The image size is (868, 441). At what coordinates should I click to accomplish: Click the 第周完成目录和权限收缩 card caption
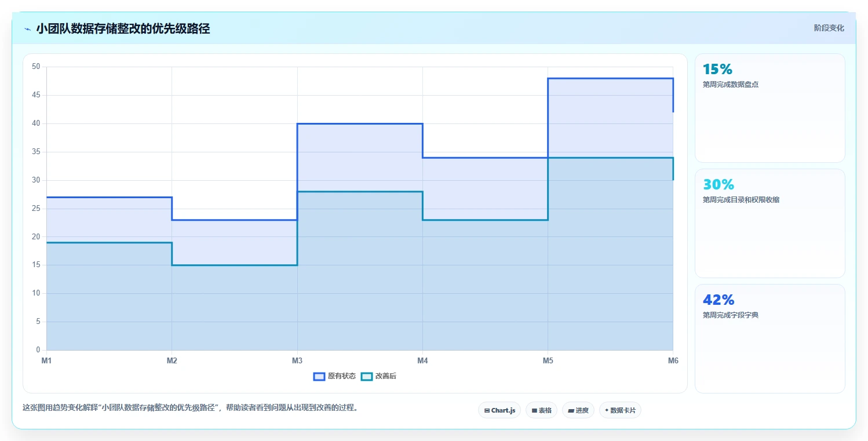tap(741, 199)
